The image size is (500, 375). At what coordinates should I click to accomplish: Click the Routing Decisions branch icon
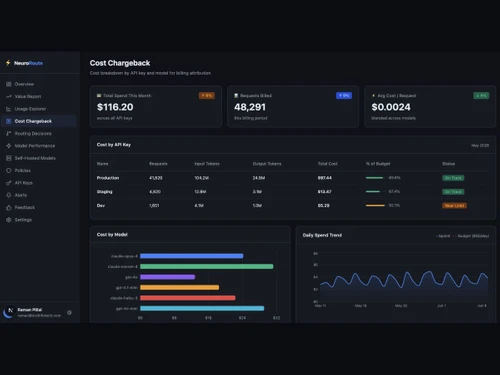coord(9,133)
